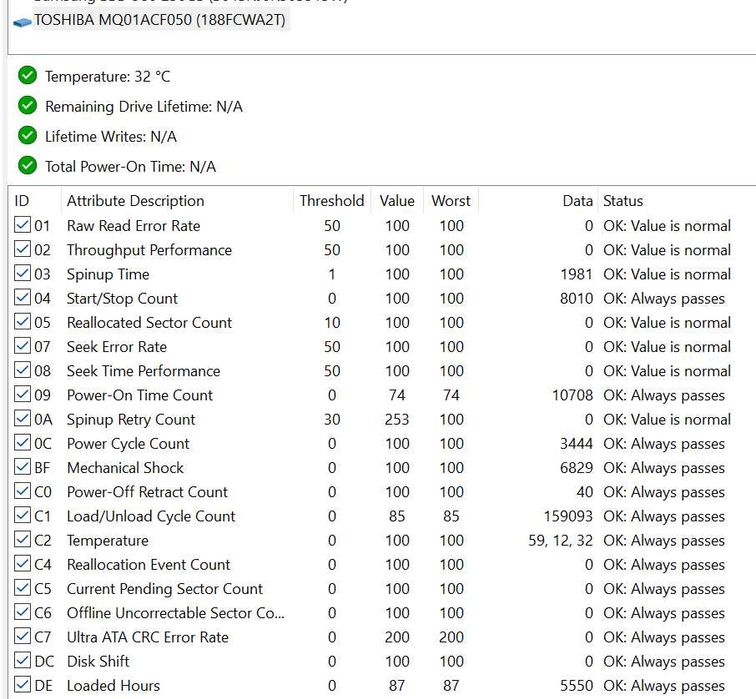Click the Lifetime Writes: N/A line
The height and width of the screenshot is (699, 756).
tap(111, 137)
